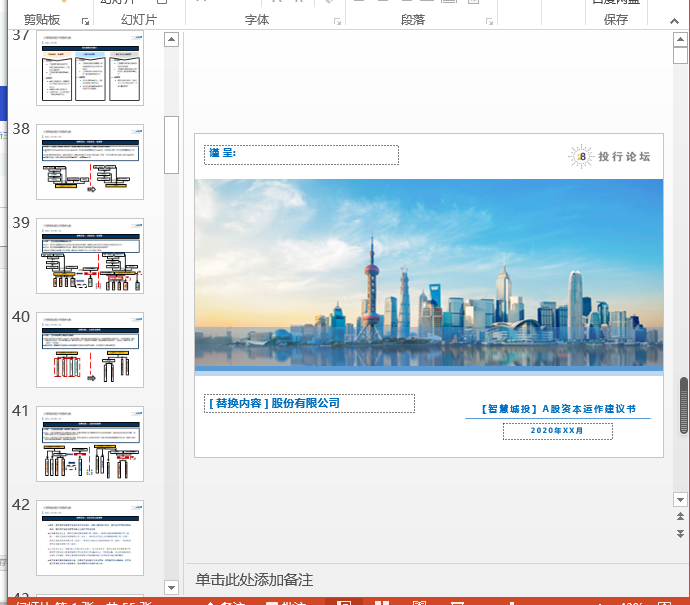
Task: Jump to slide 41 thumbnail
Action: coord(90,444)
